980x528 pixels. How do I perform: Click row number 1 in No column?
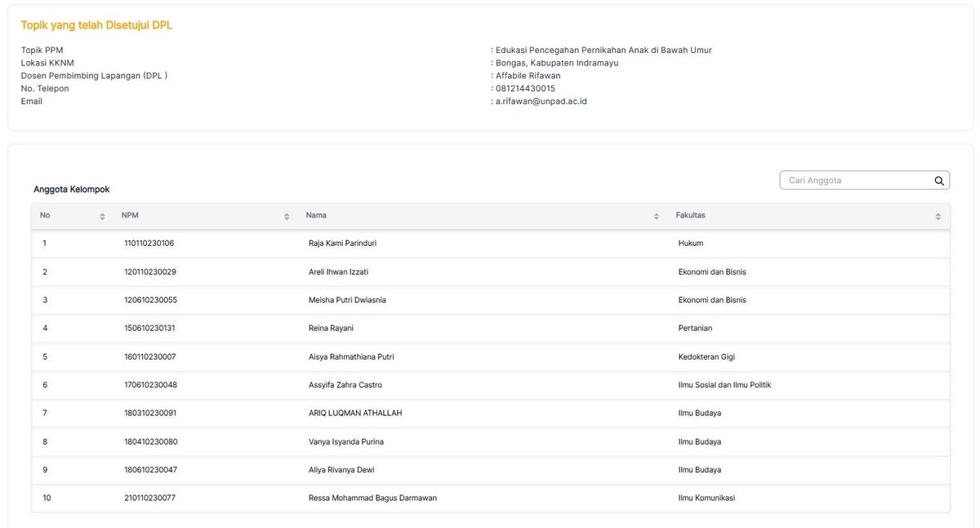click(x=44, y=244)
